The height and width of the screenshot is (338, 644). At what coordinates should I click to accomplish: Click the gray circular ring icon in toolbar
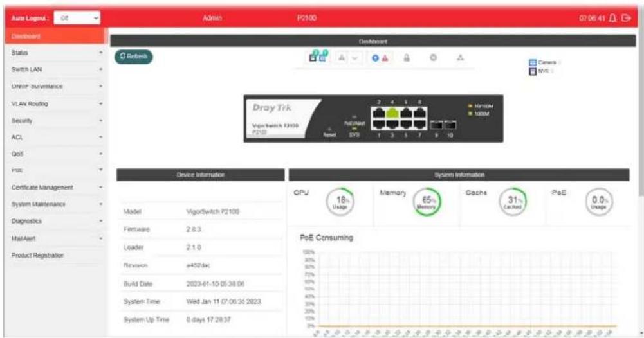pos(434,58)
